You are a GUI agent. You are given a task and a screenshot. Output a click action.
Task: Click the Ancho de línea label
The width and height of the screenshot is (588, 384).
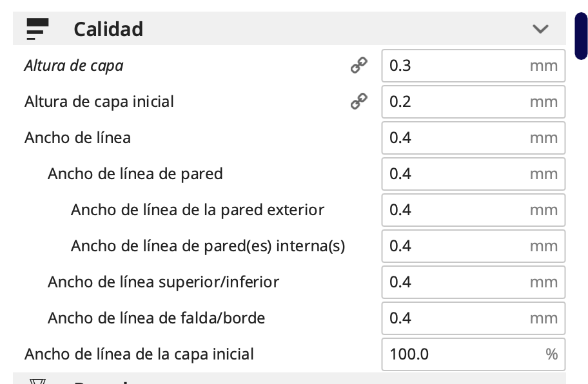pos(77,138)
